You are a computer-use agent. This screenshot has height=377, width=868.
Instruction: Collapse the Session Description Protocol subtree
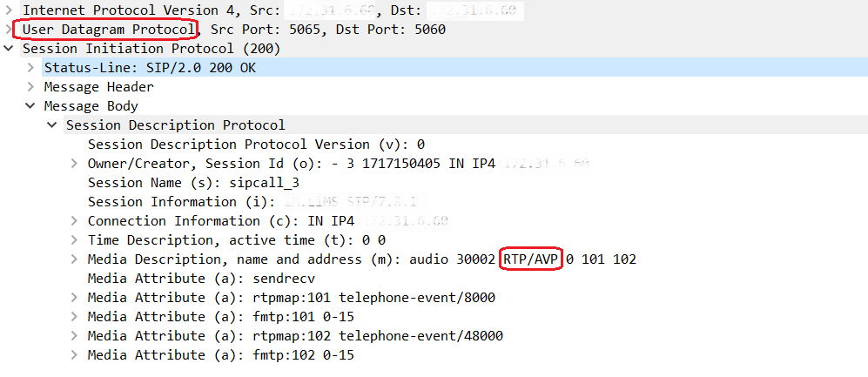53,125
